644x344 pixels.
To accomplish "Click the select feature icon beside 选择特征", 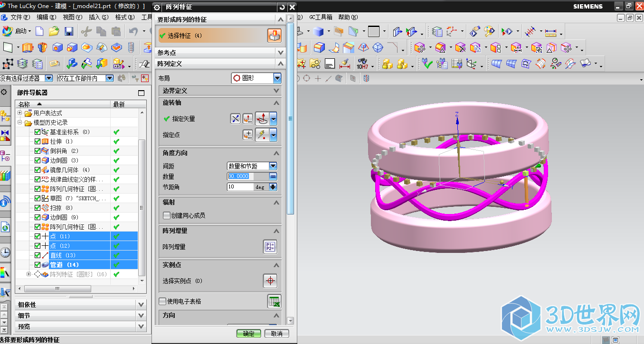I will (274, 35).
